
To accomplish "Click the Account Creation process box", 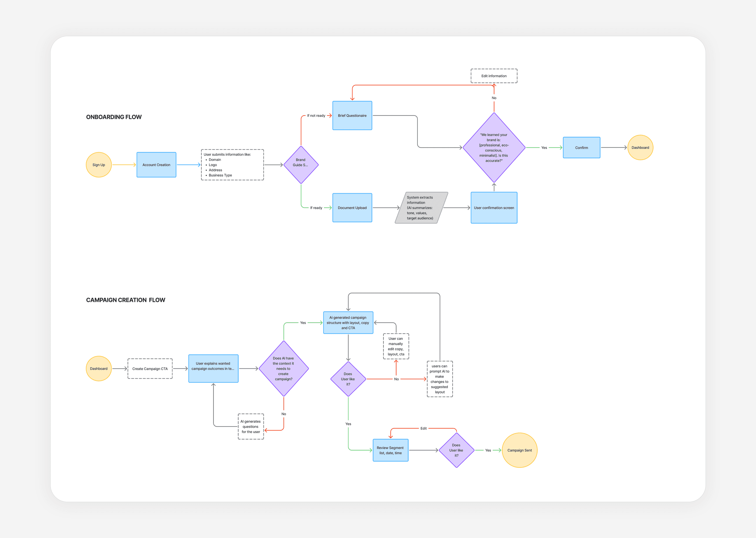I will [x=156, y=165].
